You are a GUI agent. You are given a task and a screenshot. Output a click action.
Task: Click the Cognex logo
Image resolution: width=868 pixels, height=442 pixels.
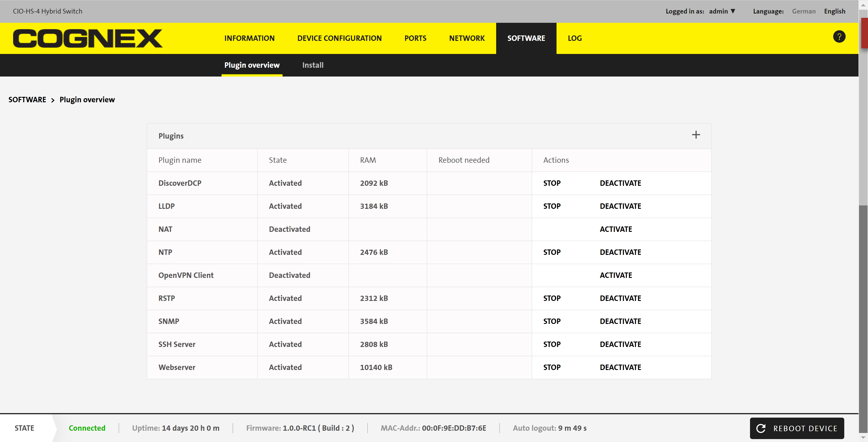click(88, 38)
